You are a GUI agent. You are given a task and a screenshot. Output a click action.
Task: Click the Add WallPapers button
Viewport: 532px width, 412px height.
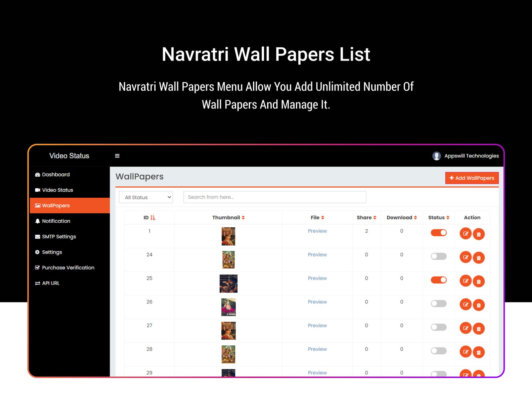point(471,178)
